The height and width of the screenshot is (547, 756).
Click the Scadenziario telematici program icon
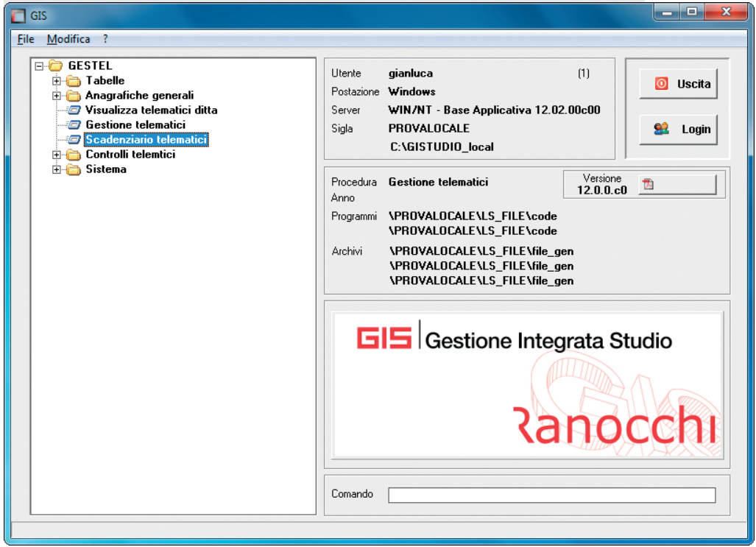click(74, 140)
